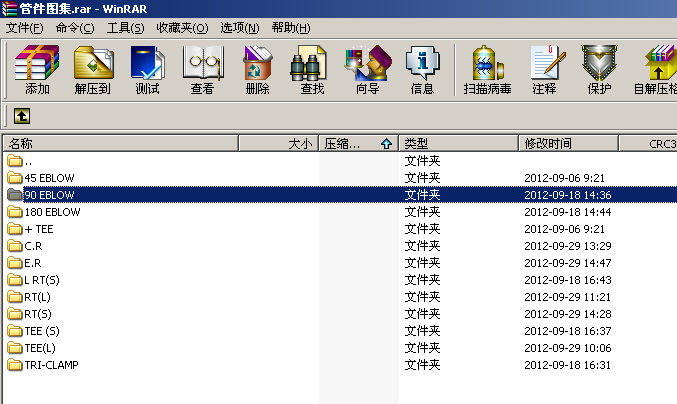Select the TEE(L) folder
Screen dimensions: 677x404
click(x=40, y=348)
